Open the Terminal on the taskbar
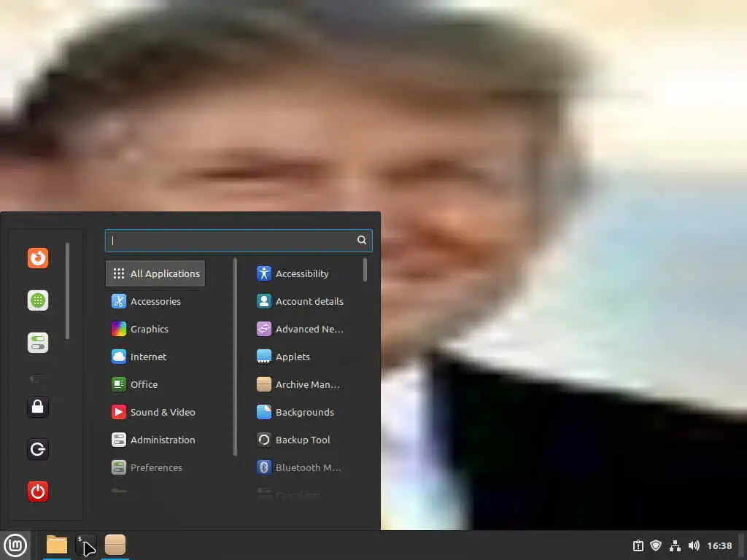The width and height of the screenshot is (747, 560). 86,545
